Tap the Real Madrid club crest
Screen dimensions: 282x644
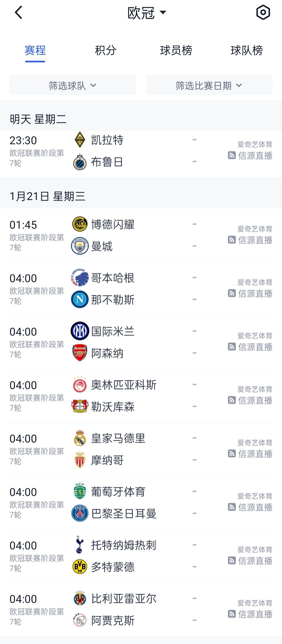[80, 438]
